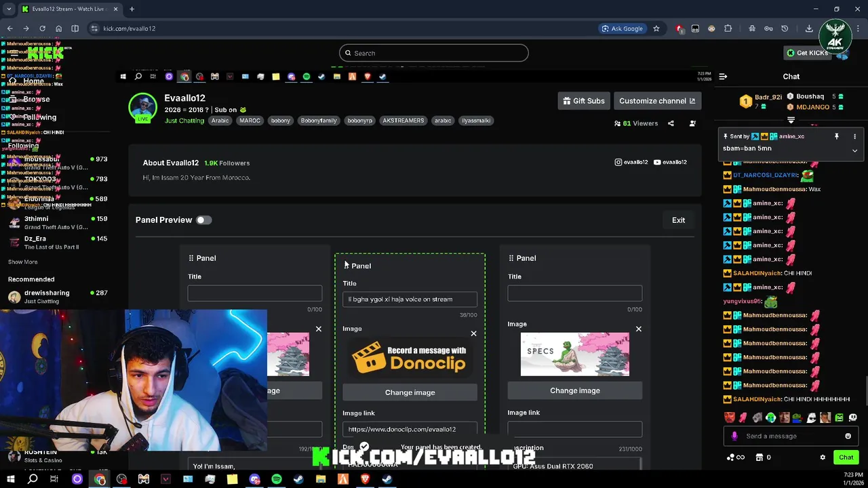
Task: Open the channel points shop icon
Action: click(759, 457)
